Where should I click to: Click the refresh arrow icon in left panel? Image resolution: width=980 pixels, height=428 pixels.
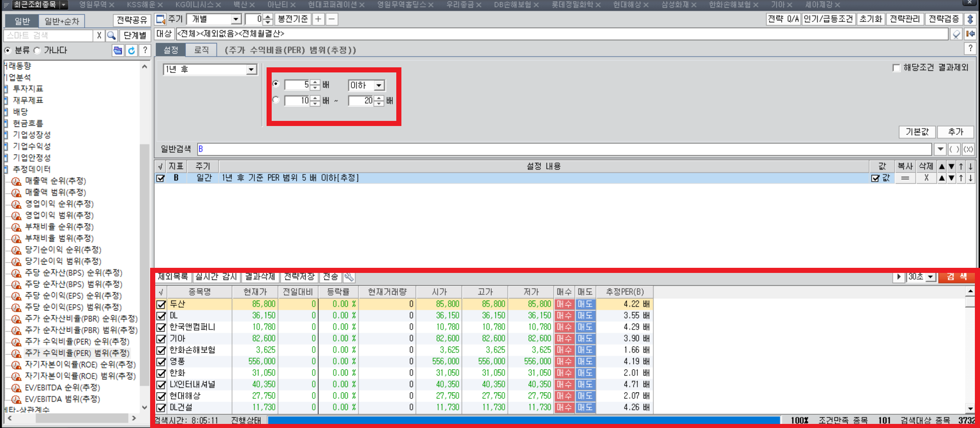[132, 51]
